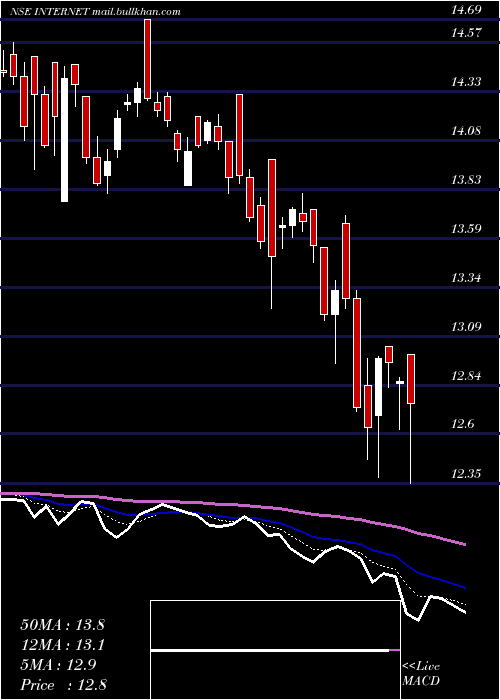Select the 13.59 price axis label
This screenshot has height=700, width=500.
coord(466,229)
